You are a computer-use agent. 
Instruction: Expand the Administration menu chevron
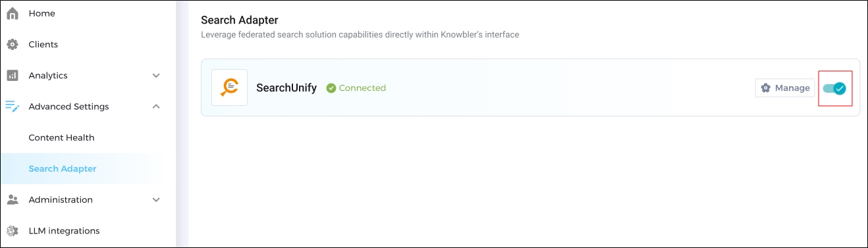[x=156, y=200]
